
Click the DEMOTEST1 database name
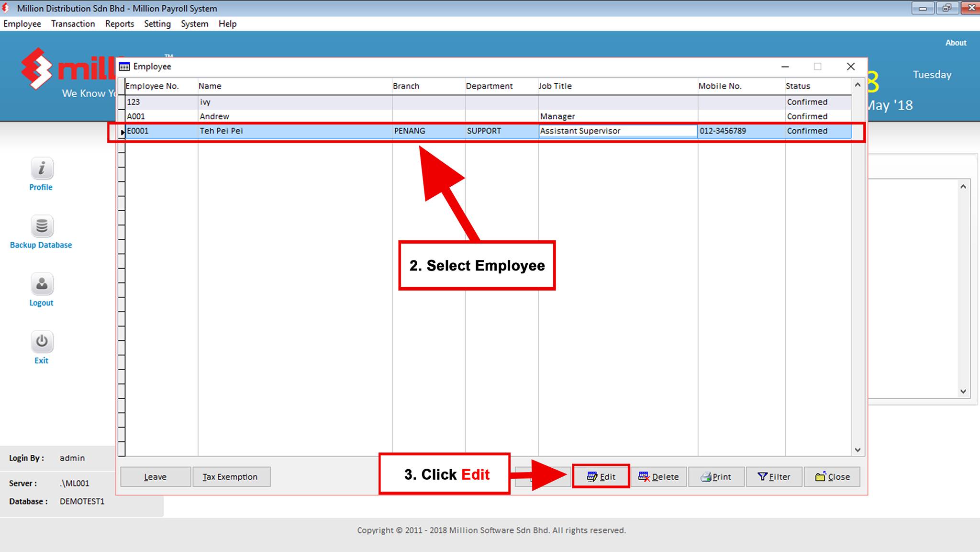coord(82,501)
